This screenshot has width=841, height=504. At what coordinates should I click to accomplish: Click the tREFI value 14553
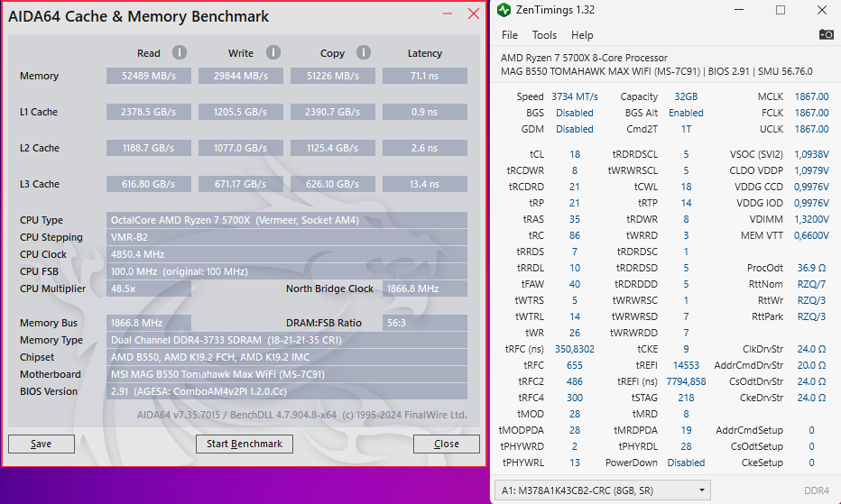[686, 365]
